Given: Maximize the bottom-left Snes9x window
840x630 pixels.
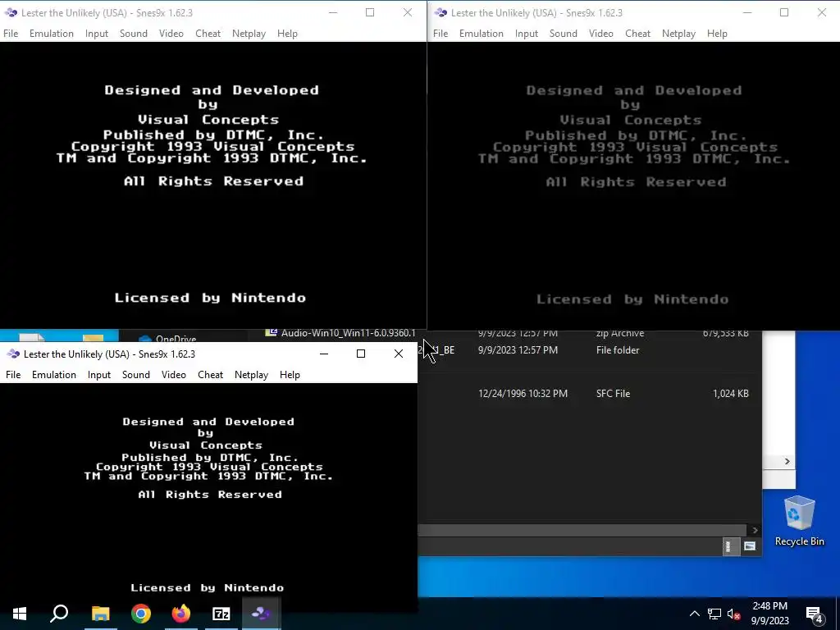Looking at the screenshot, I should point(361,354).
